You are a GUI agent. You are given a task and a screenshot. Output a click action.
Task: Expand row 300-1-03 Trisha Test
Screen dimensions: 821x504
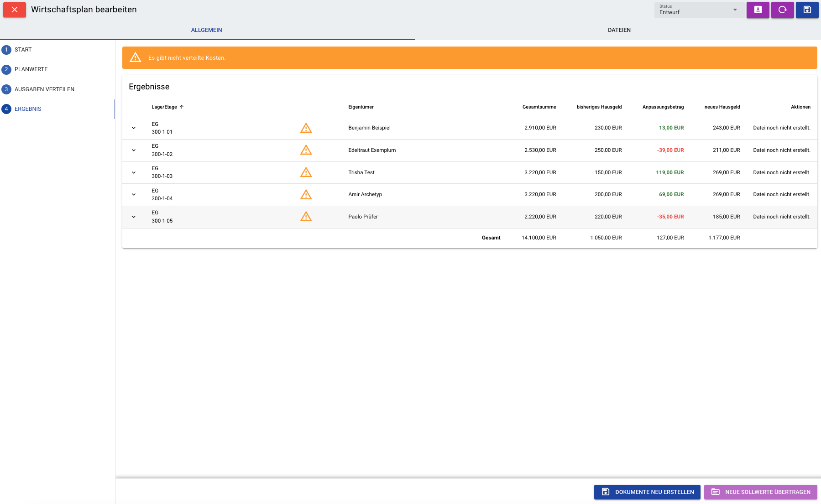[x=134, y=173]
